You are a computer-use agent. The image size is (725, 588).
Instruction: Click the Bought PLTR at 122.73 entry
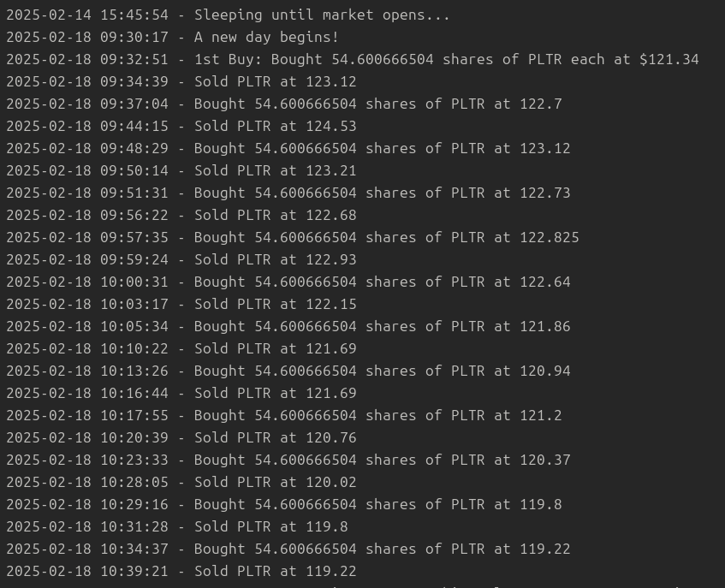[x=288, y=193]
